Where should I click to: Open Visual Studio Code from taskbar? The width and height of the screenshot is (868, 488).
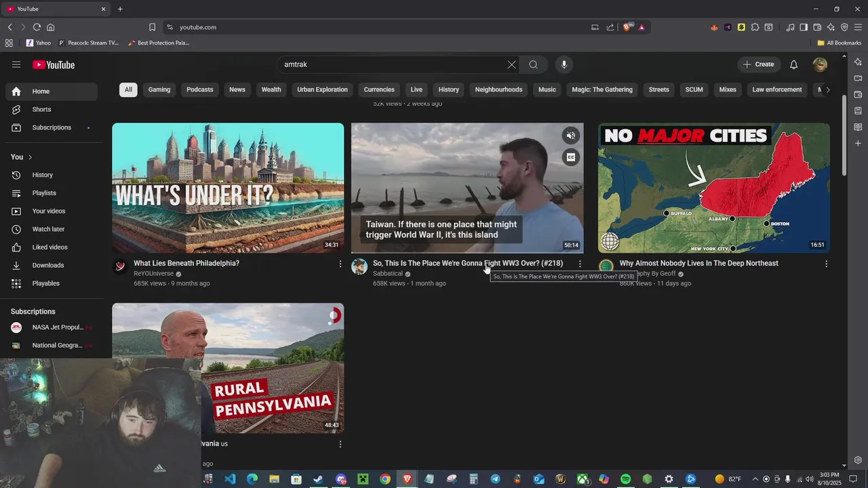pyautogui.click(x=230, y=479)
